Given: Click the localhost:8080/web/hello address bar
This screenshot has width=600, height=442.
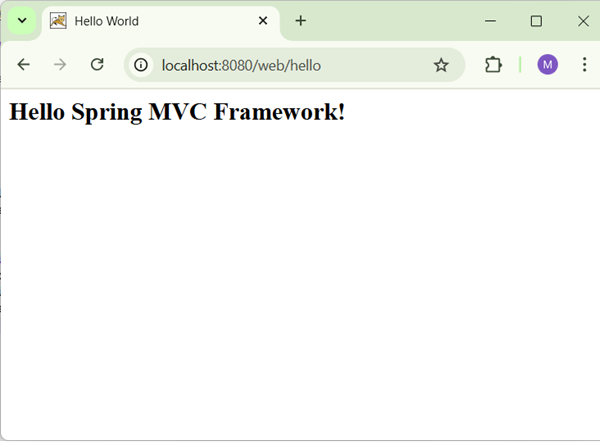Looking at the screenshot, I should pos(294,65).
